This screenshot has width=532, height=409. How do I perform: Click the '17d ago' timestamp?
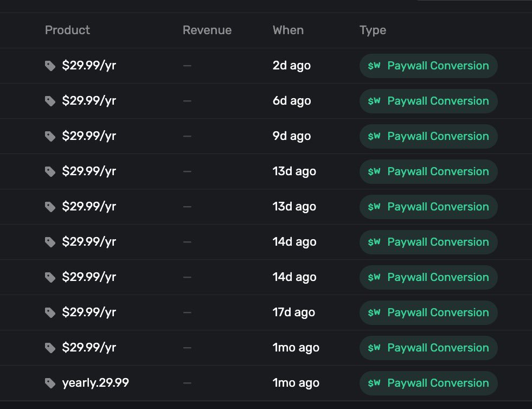tap(294, 312)
